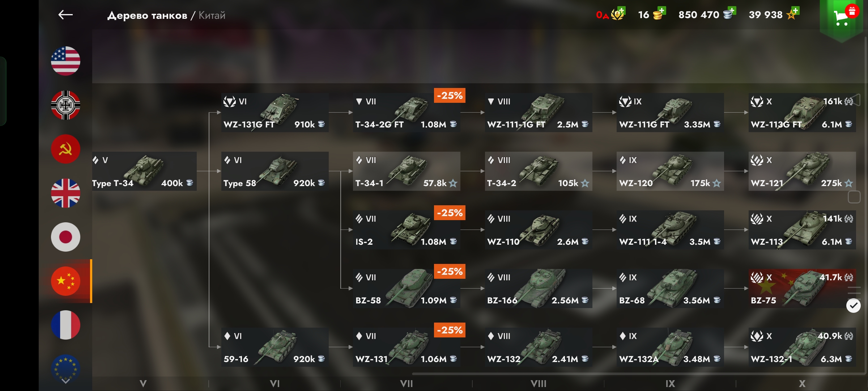Image resolution: width=868 pixels, height=391 pixels.
Task: Select the United Kingdom flag nation
Action: click(65, 193)
